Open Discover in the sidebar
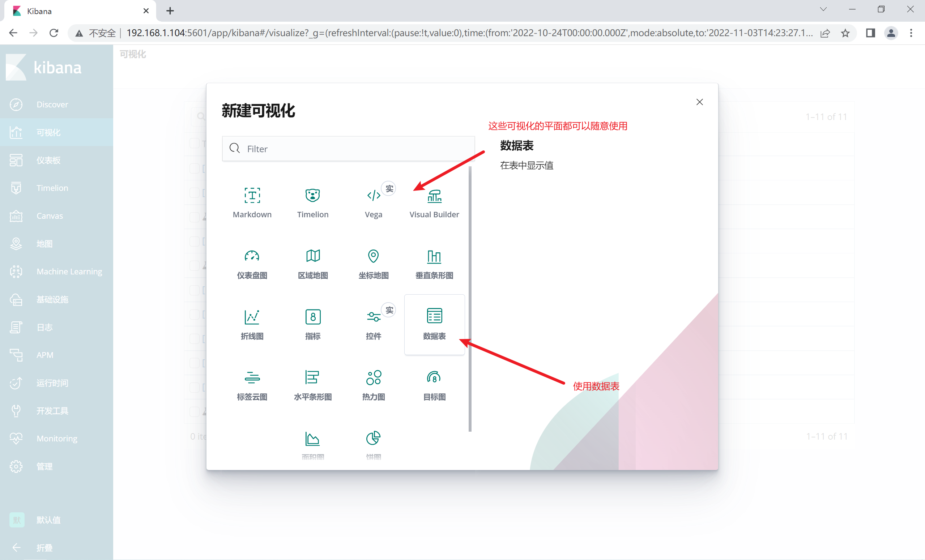The height and width of the screenshot is (560, 925). [56, 104]
